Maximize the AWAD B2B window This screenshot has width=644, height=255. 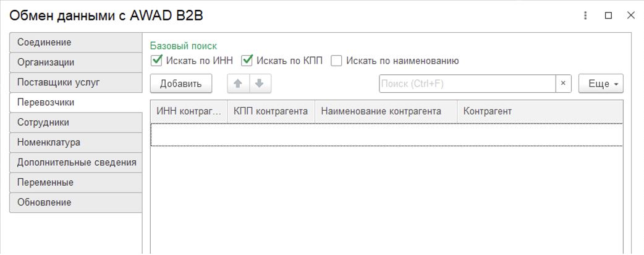pos(608,15)
